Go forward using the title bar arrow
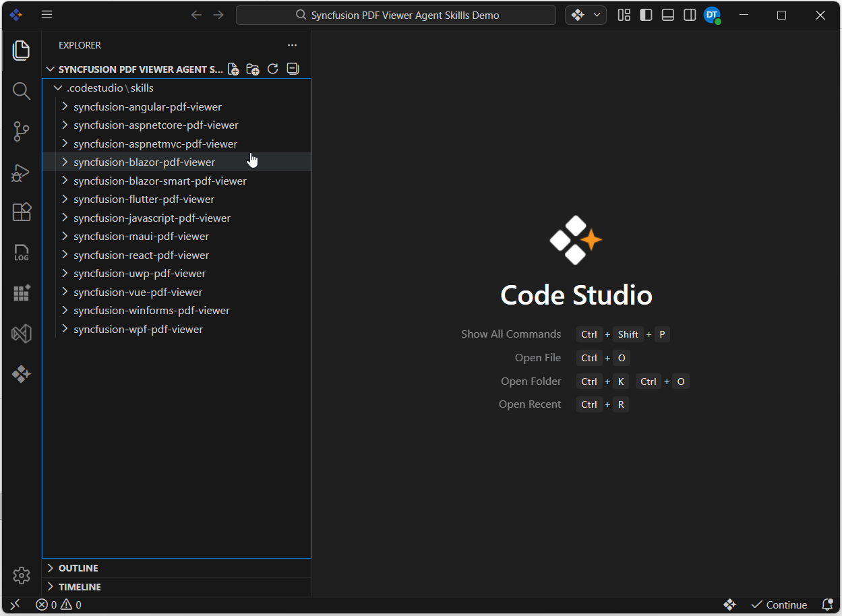Screen dimensions: 842x616 (218, 15)
